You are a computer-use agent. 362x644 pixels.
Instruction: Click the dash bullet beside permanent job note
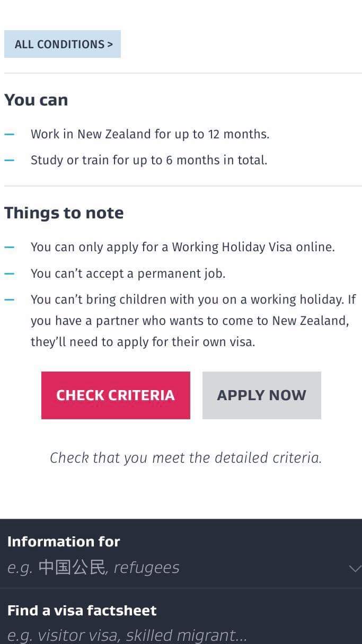click(10, 274)
